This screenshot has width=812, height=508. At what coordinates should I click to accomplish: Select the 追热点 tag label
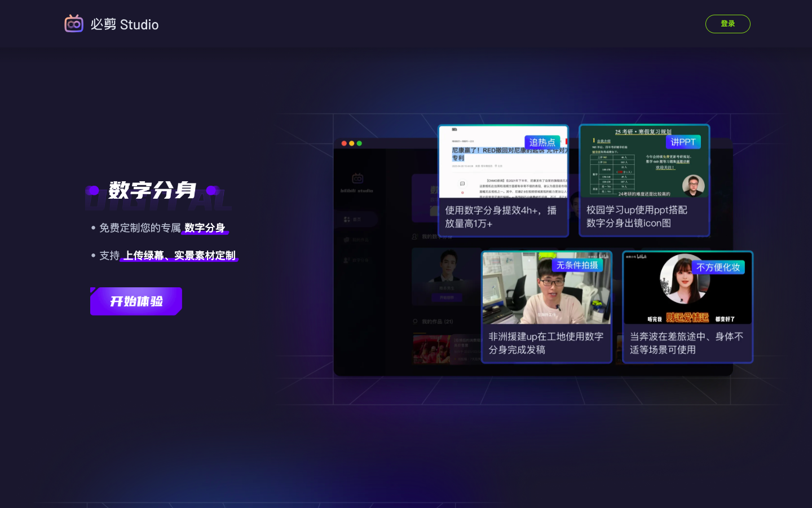coord(542,142)
